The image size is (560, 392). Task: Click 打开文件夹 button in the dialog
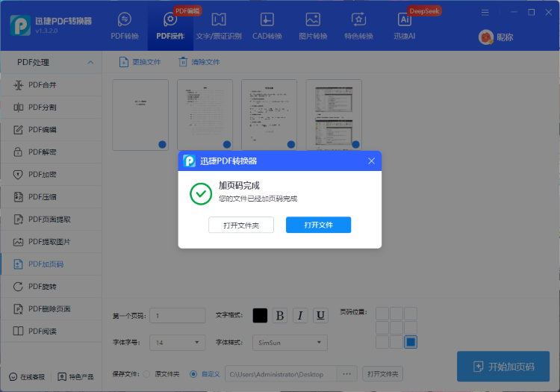pos(241,225)
